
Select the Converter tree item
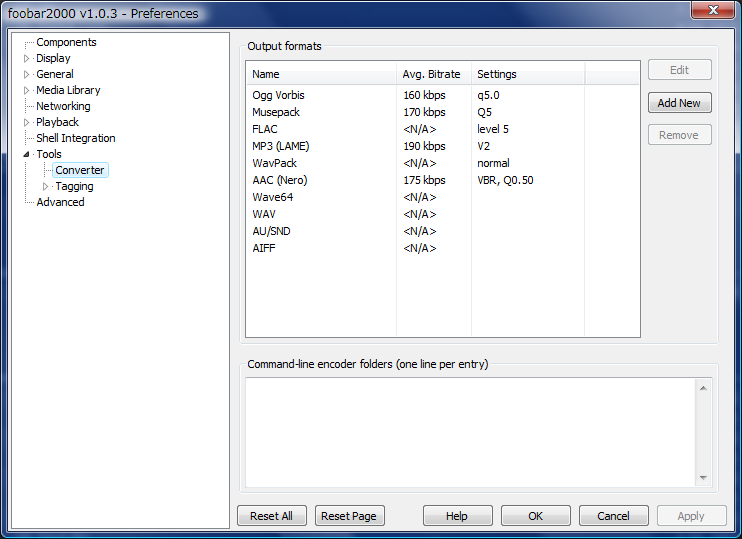coord(80,170)
